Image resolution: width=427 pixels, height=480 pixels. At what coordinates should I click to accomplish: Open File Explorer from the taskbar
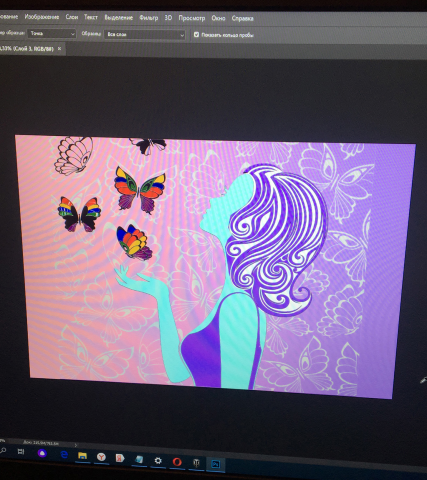[x=82, y=456]
